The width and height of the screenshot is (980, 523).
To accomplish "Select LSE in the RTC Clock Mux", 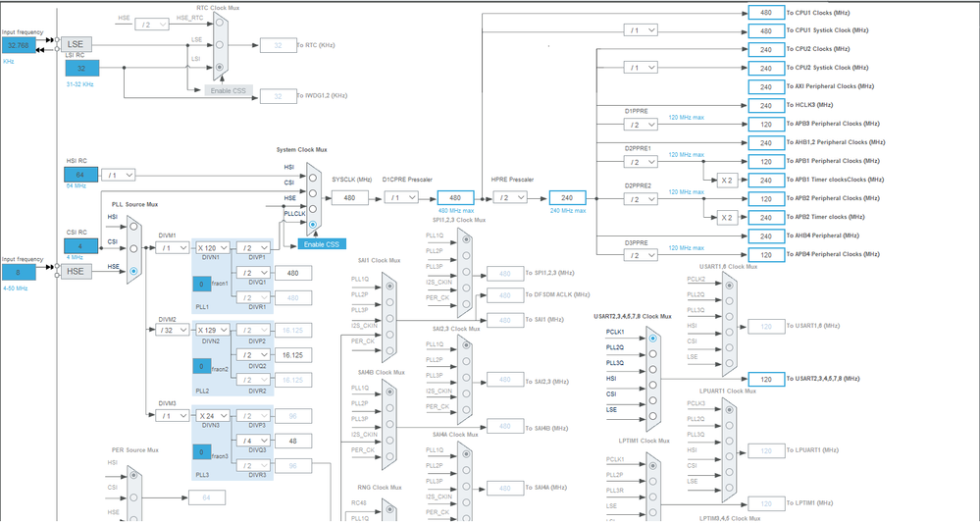I will coord(220,44).
